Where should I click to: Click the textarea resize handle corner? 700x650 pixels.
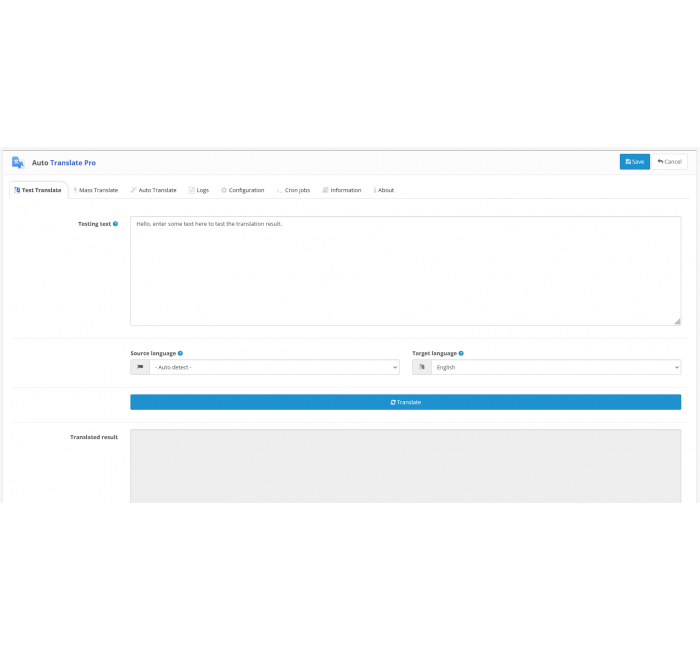(x=677, y=321)
